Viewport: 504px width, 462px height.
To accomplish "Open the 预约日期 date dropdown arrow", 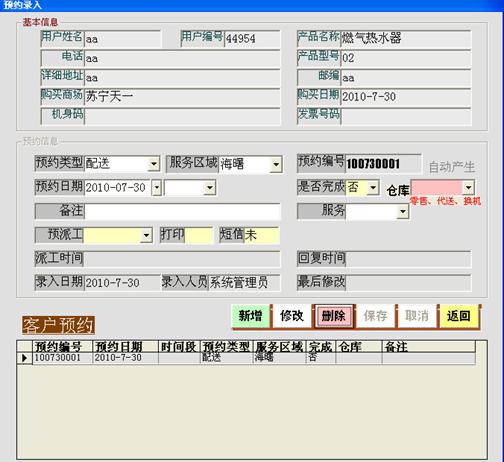I will click(x=156, y=188).
